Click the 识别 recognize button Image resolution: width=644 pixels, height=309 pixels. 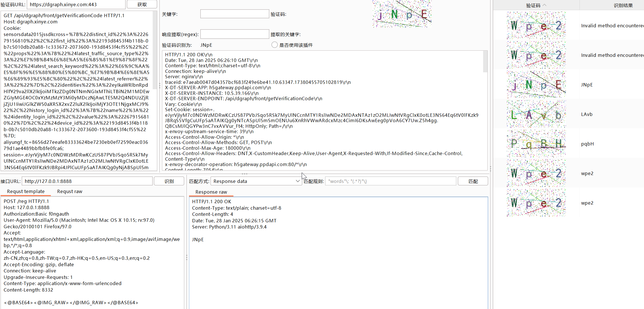point(169,181)
